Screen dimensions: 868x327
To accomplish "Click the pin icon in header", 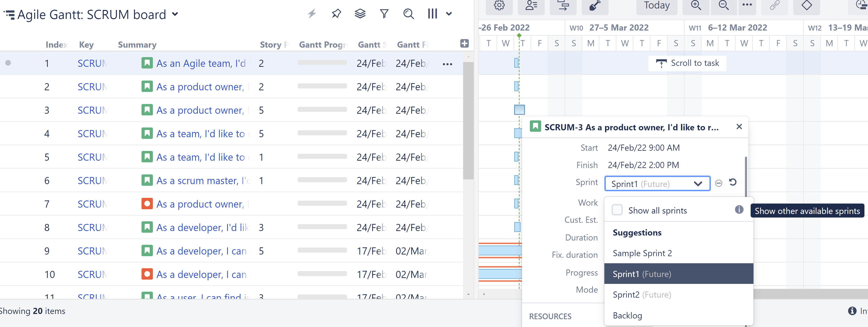I will pyautogui.click(x=336, y=14).
